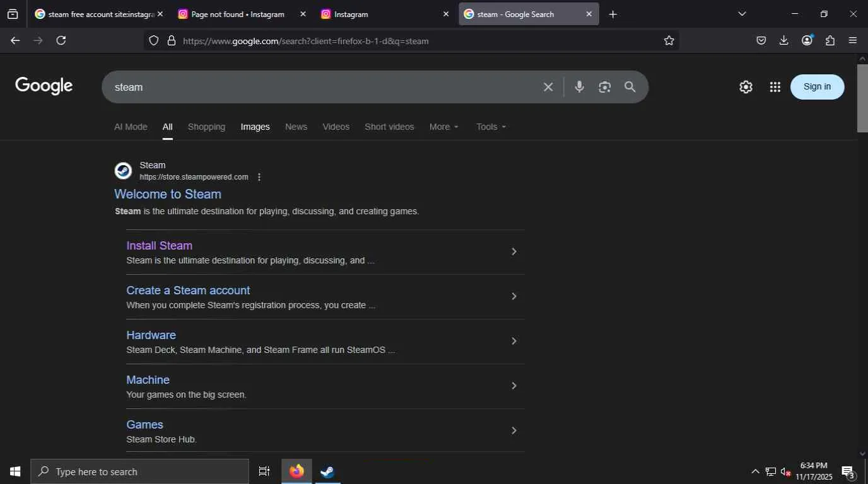Screen dimensions: 868x484
Task: Open the Games sitelink chevron
Action: click(x=514, y=430)
